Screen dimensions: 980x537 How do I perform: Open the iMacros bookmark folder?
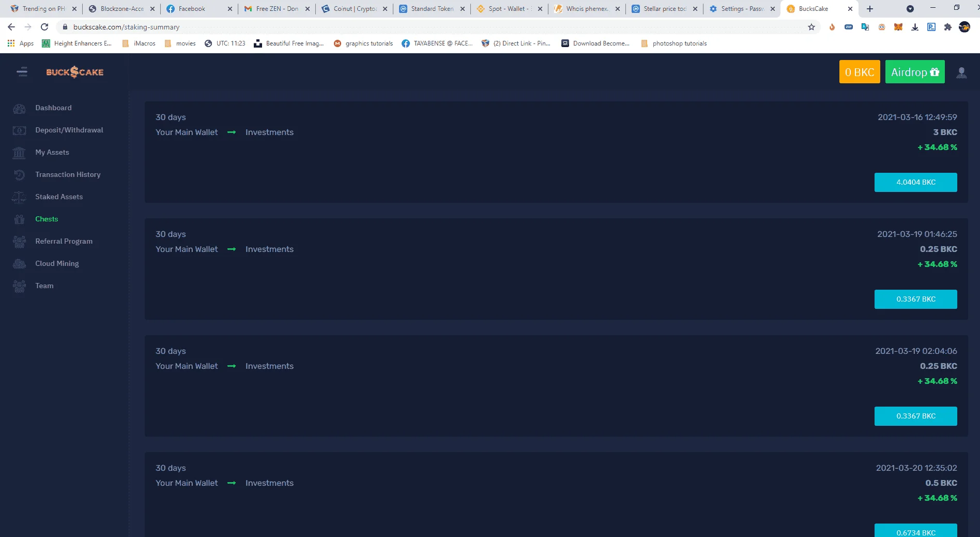click(x=139, y=43)
